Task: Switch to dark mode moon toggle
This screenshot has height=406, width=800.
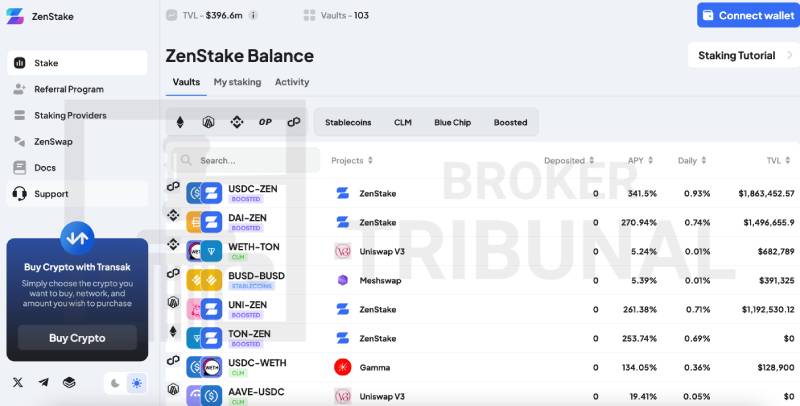Action: (115, 384)
